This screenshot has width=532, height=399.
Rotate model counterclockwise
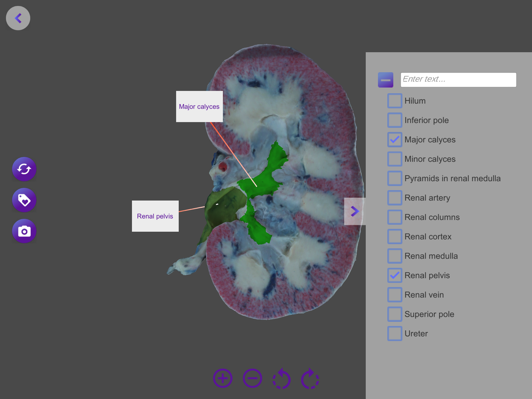tap(281, 378)
